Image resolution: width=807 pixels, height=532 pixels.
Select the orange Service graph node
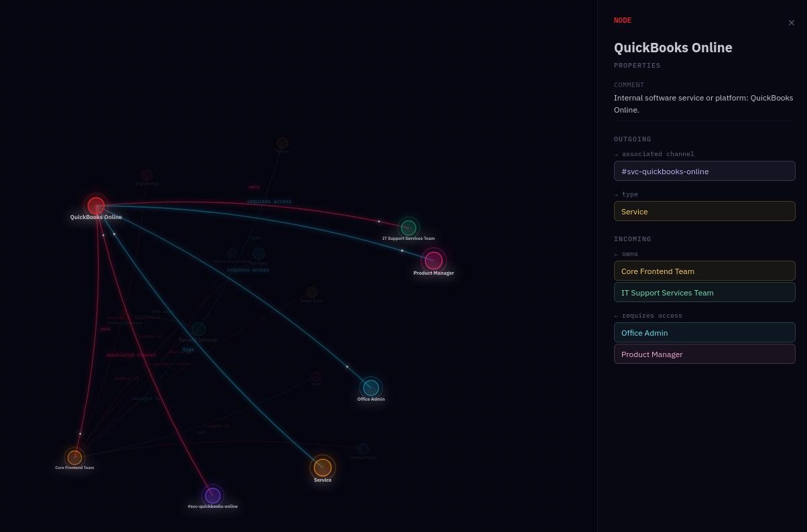(x=322, y=467)
